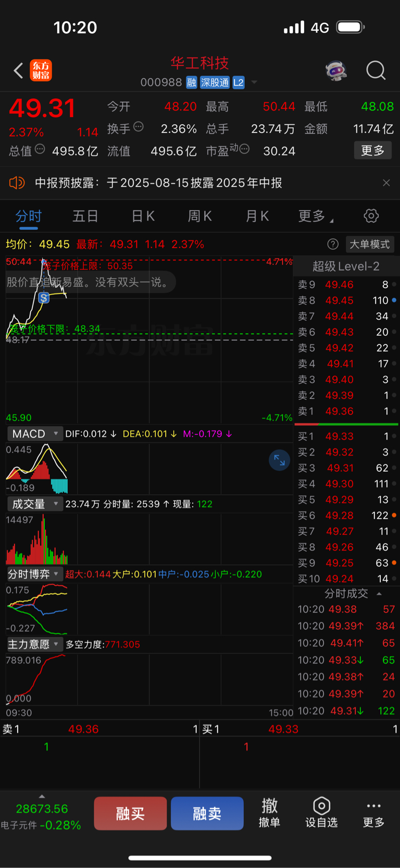Tap the question mark help icon

[333, 244]
